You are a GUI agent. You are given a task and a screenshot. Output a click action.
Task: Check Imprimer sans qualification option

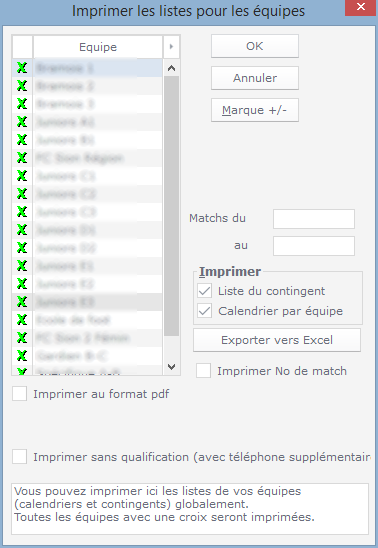click(x=20, y=457)
